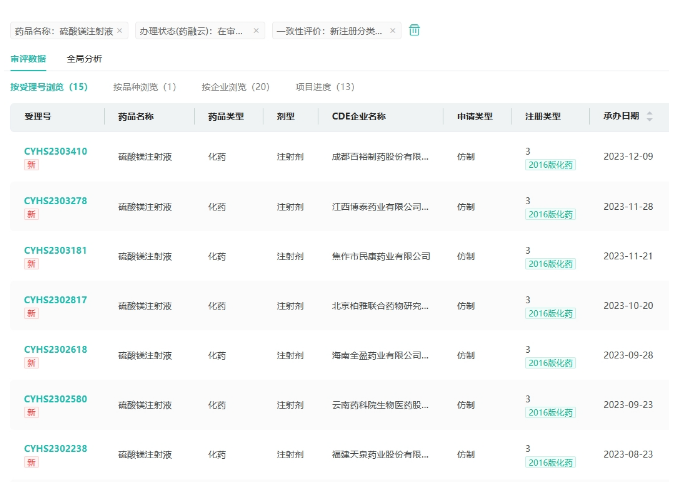Viewport: 682px width, 482px height.
Task: Select the 按受理号浏览 (15) view
Action: 49,87
